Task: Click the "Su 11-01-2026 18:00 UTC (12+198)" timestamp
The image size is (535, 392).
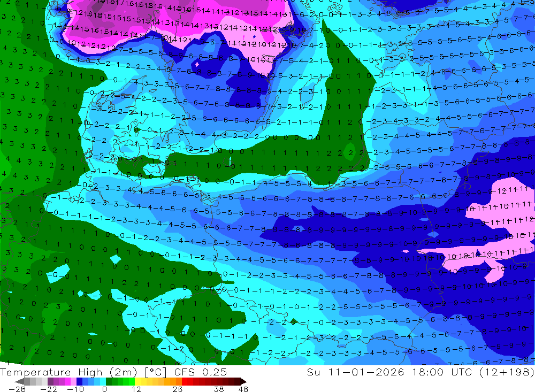Action: pyautogui.click(x=421, y=372)
